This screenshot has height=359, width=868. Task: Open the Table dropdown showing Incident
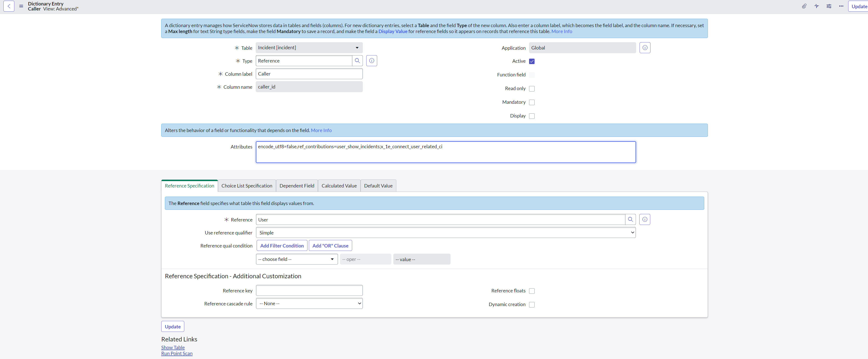[309, 48]
